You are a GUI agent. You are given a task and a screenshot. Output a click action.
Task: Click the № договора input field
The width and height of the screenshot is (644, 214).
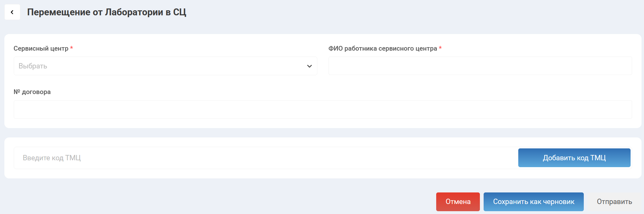(323, 109)
